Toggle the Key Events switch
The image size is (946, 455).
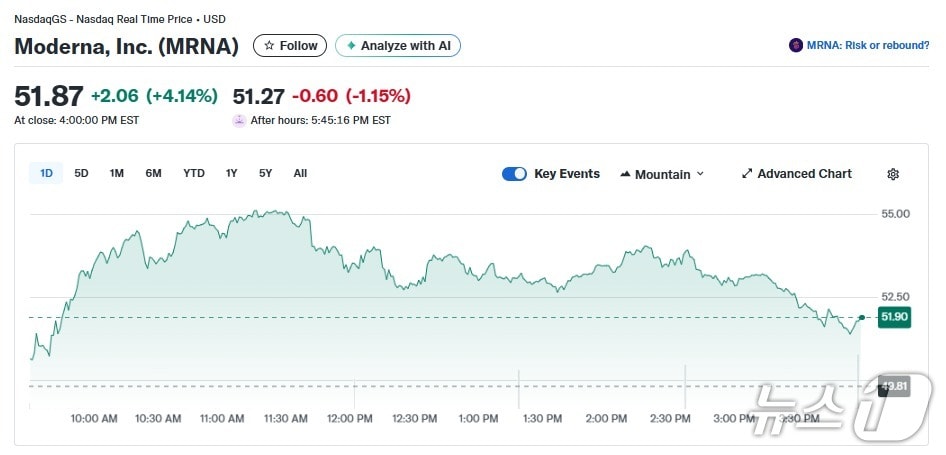coord(514,174)
